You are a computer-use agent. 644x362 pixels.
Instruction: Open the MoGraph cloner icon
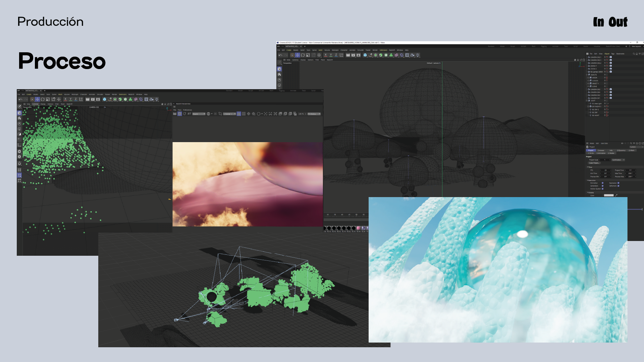(x=391, y=55)
